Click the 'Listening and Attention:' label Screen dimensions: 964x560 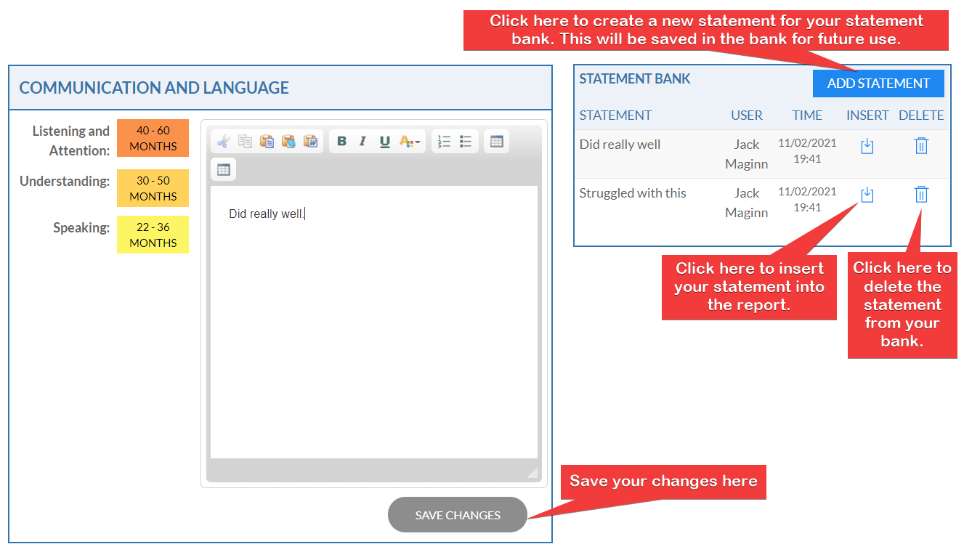[70, 141]
